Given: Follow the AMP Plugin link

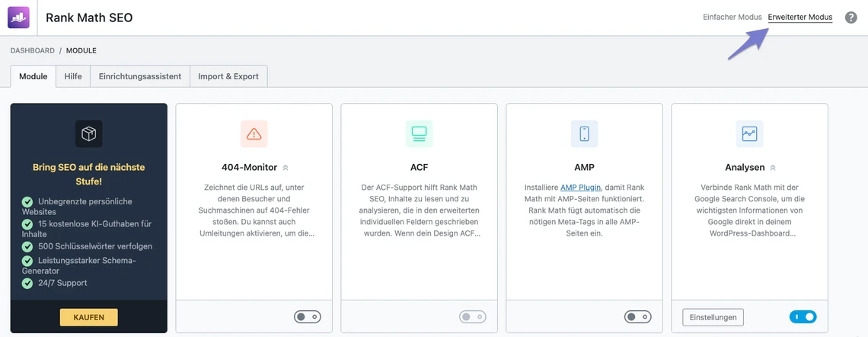Looking at the screenshot, I should point(581,187).
